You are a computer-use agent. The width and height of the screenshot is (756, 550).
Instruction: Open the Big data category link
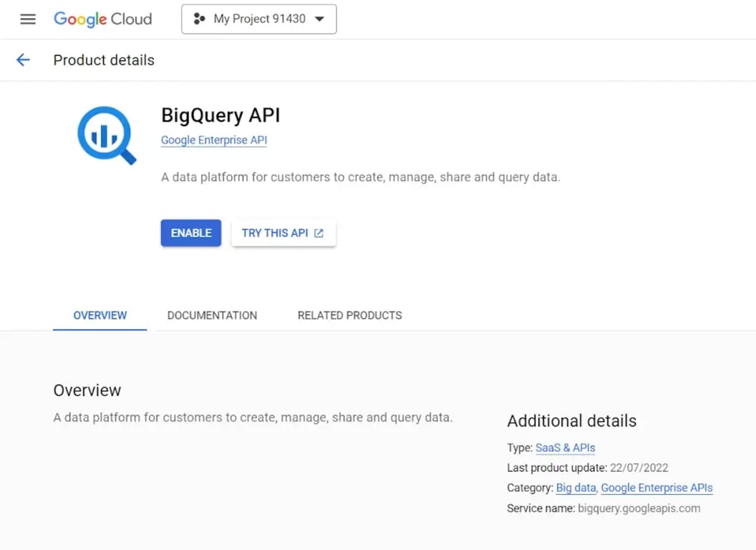[x=576, y=488]
